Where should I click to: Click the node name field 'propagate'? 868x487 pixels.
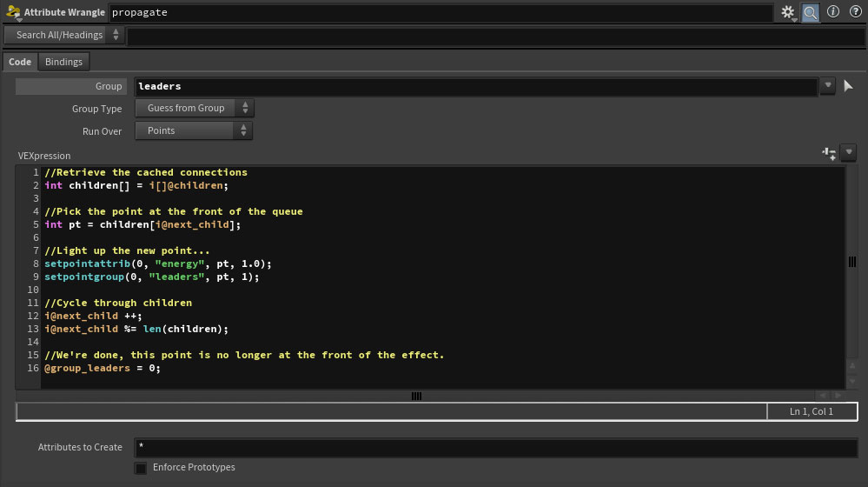pyautogui.click(x=441, y=12)
